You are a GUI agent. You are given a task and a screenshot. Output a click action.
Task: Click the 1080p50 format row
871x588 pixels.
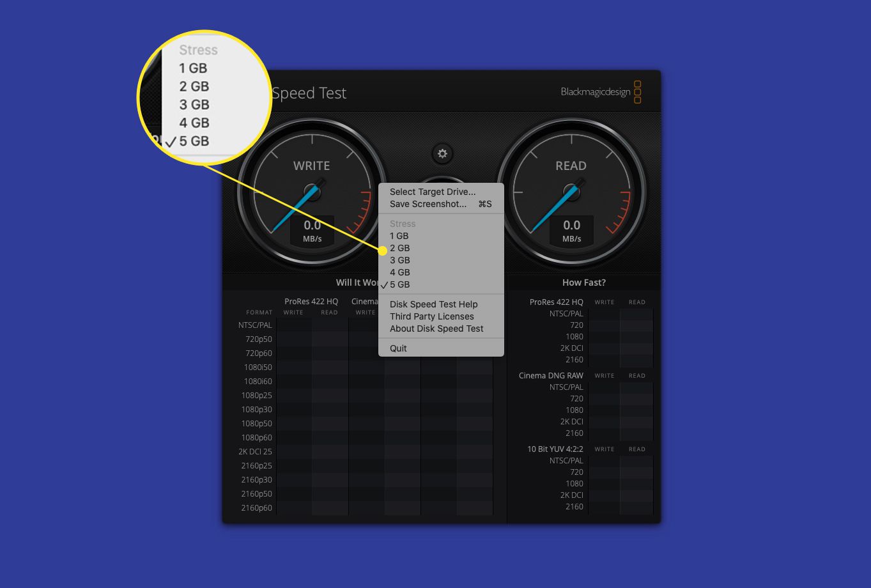click(x=257, y=423)
